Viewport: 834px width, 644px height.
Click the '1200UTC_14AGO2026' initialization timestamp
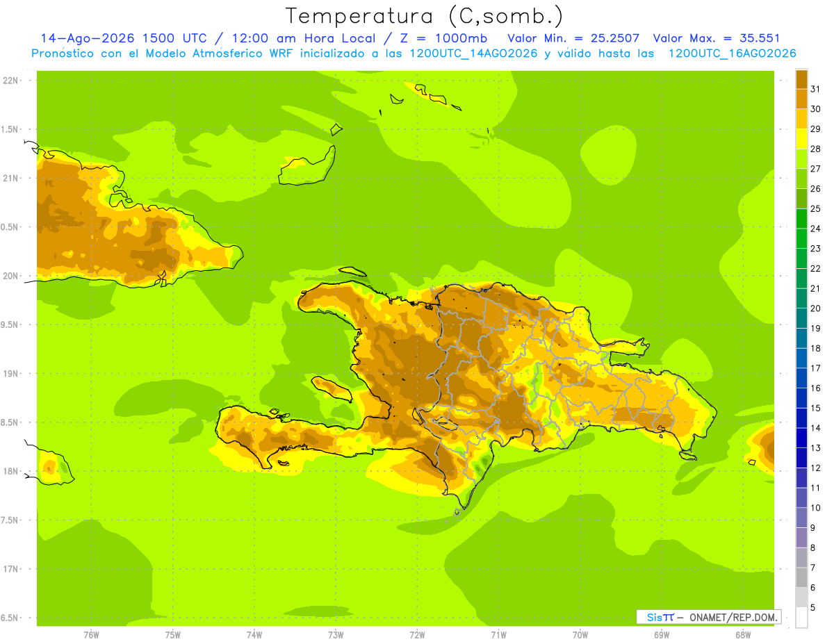click(474, 53)
